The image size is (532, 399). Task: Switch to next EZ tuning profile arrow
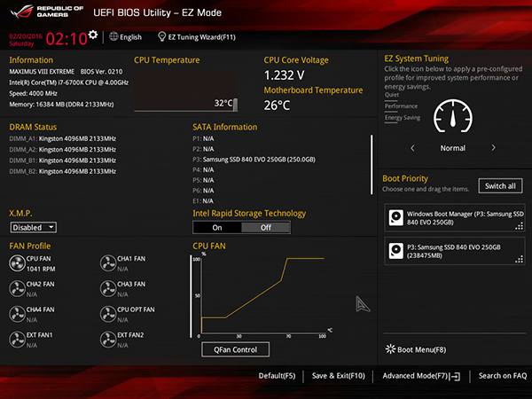(493, 148)
